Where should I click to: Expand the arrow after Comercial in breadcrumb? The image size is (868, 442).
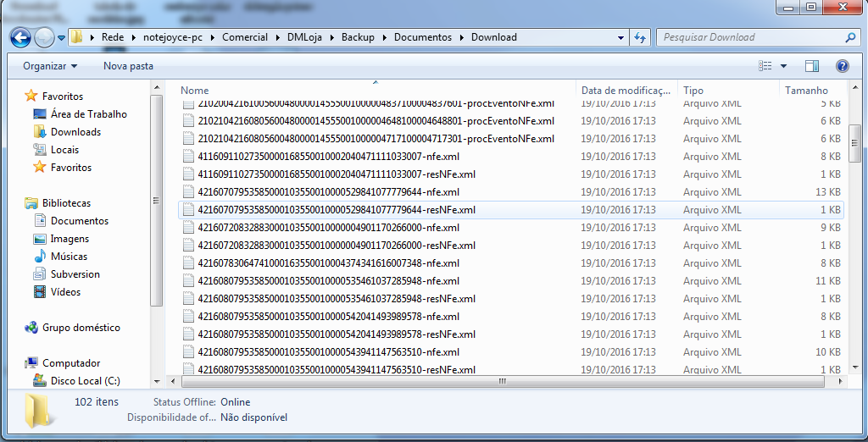277,37
